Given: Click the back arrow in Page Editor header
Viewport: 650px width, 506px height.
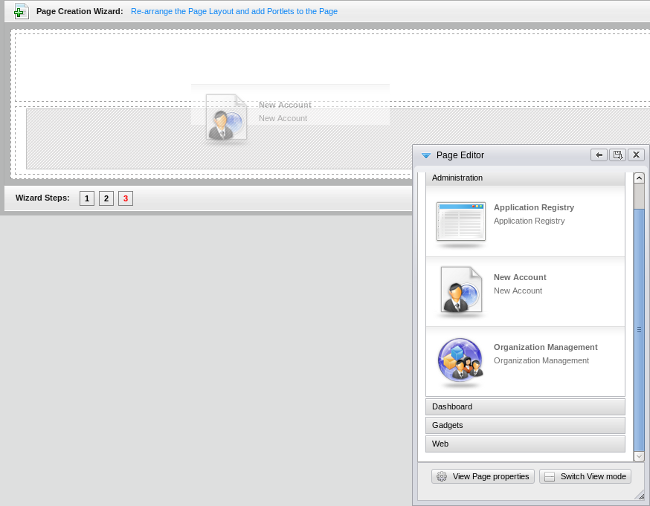Looking at the screenshot, I should [x=598, y=155].
